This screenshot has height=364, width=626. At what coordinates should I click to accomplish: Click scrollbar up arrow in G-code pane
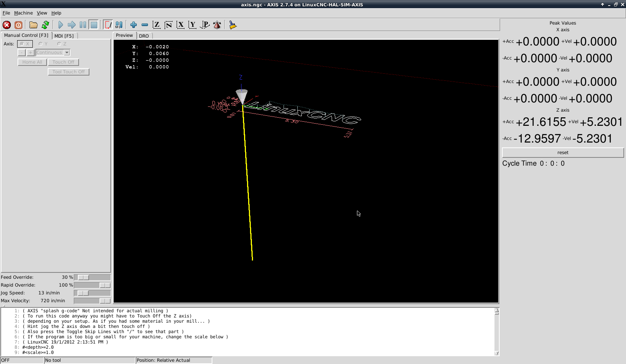[497, 310]
